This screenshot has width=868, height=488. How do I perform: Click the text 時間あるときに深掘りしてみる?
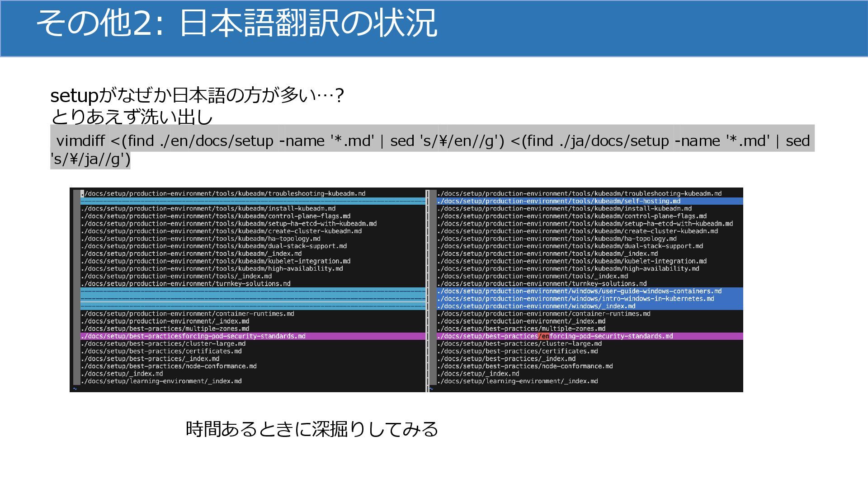tap(312, 429)
